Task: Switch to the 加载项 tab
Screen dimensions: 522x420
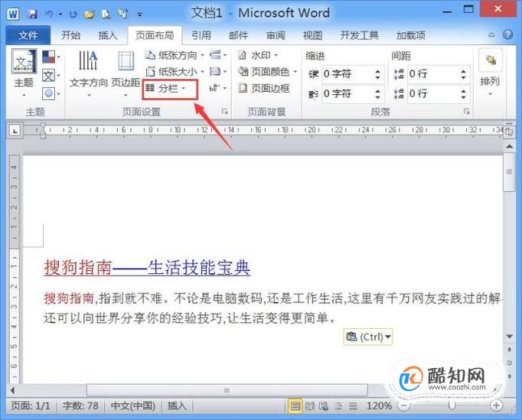Action: [x=411, y=35]
